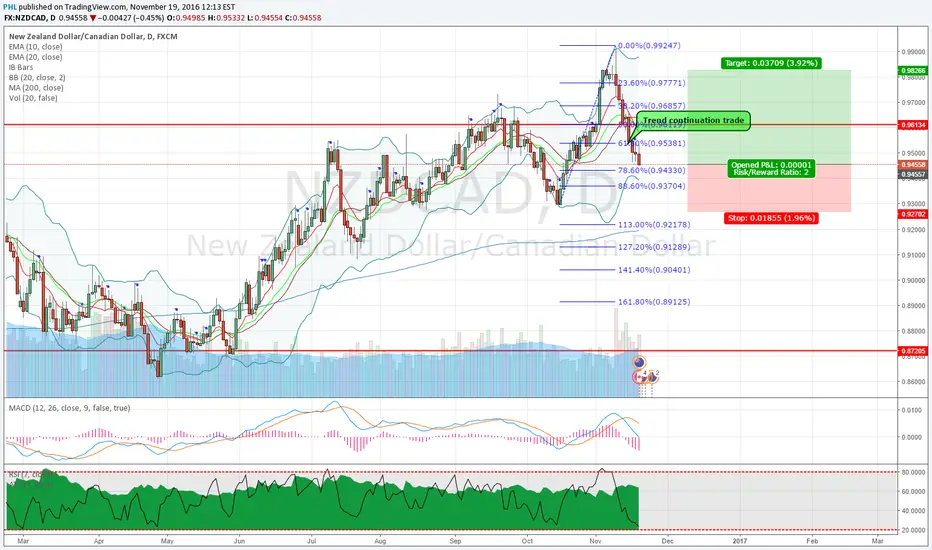Click the 88.60%(0.93704) Fibonacci level label
The width and height of the screenshot is (932, 550).
(x=652, y=186)
